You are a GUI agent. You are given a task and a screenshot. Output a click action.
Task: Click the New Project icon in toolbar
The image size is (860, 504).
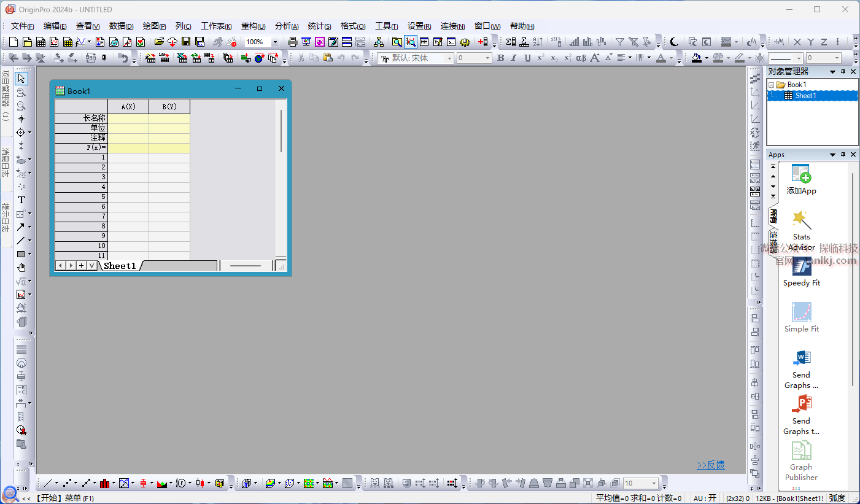coord(14,42)
